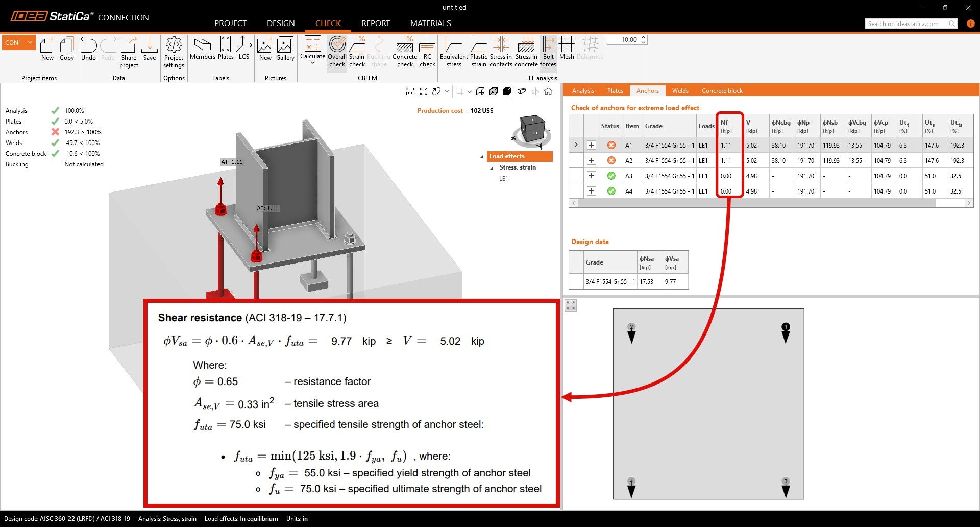Toggle dimension display with the ruler icon
The height and width of the screenshot is (527, 980).
point(410,91)
